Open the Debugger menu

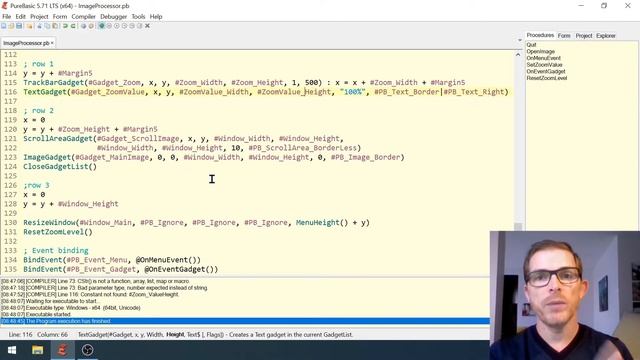click(x=113, y=17)
